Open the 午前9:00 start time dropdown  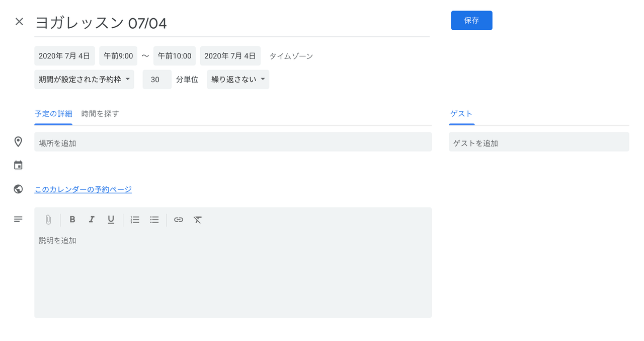(118, 56)
